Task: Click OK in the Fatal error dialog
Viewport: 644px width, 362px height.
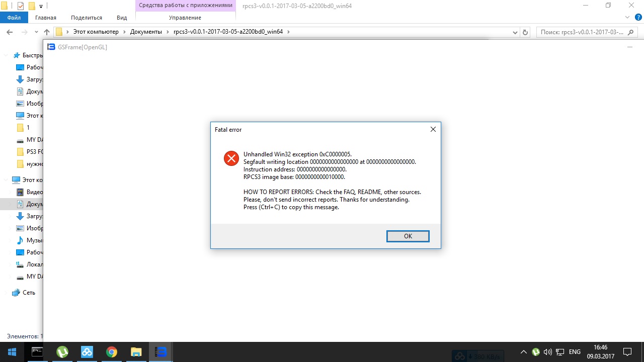Action: click(x=408, y=236)
